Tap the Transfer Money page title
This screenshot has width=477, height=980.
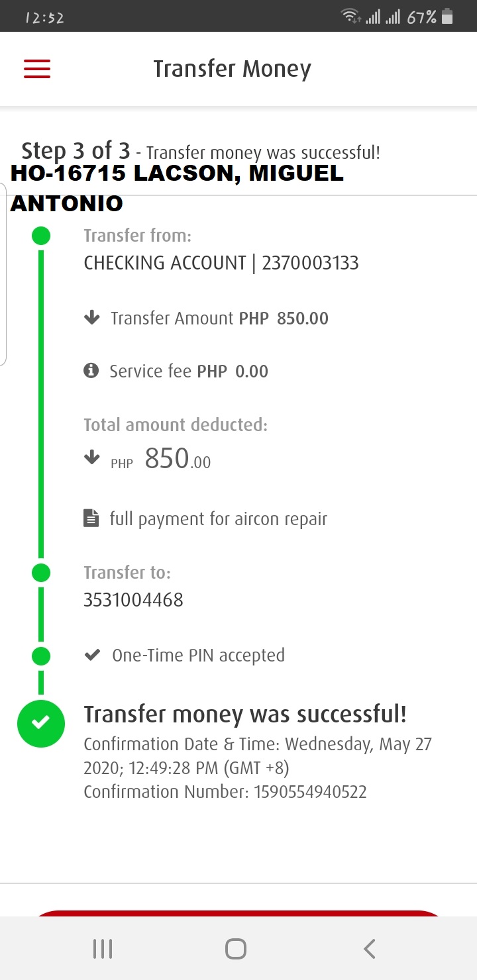tap(232, 69)
